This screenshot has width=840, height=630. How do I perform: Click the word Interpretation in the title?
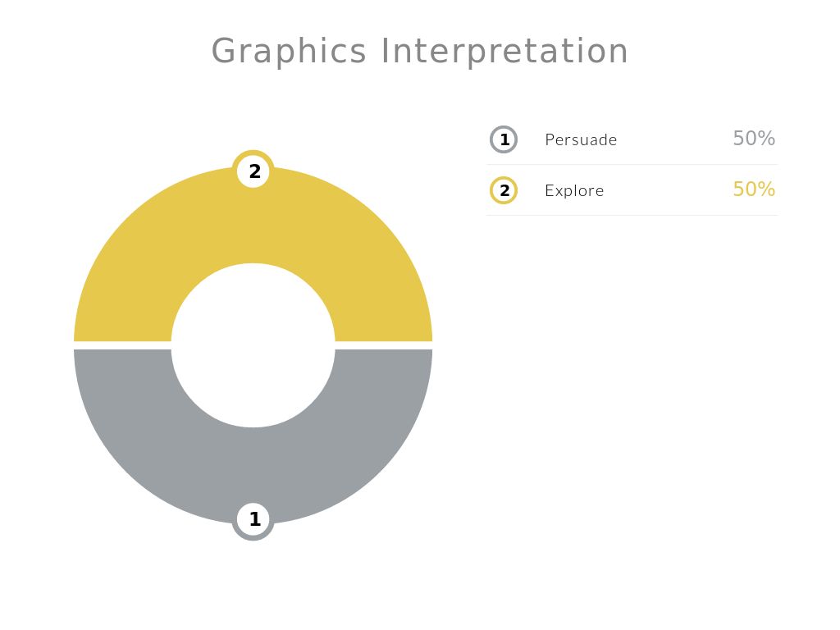pyautogui.click(x=504, y=51)
